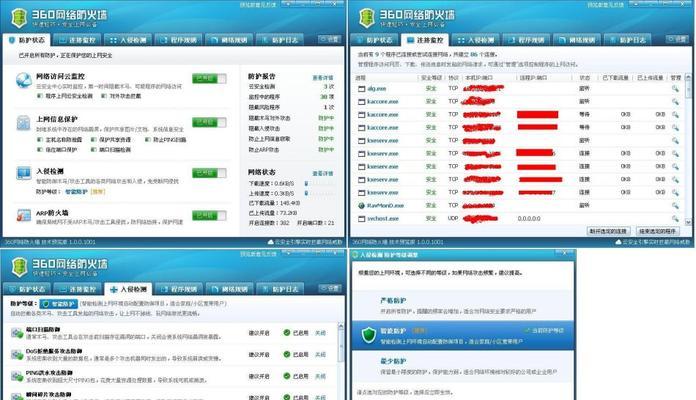Click the monitor icon beside 入侵检测 section
The width and height of the screenshot is (696, 400).
23,173
